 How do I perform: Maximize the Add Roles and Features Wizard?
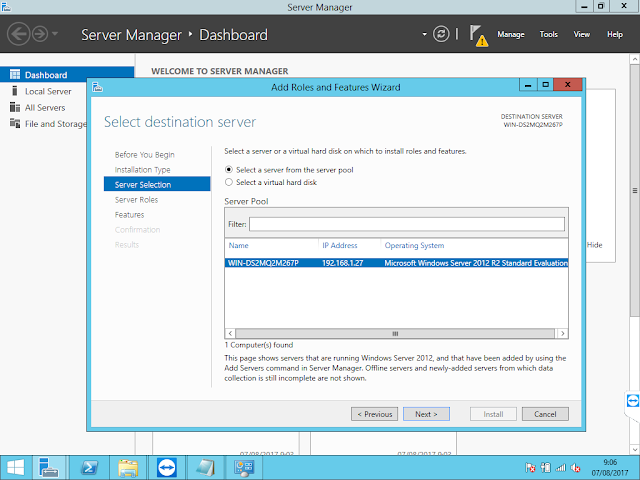[x=545, y=84]
